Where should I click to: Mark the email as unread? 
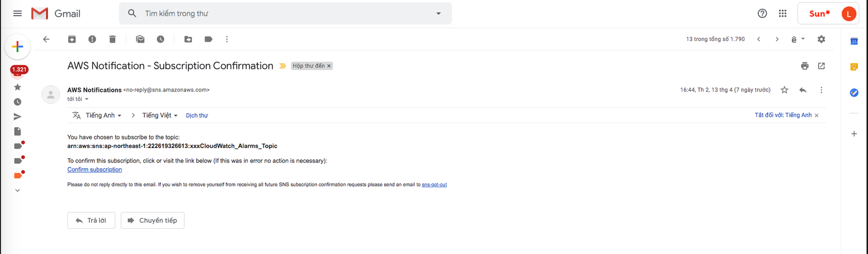click(140, 39)
